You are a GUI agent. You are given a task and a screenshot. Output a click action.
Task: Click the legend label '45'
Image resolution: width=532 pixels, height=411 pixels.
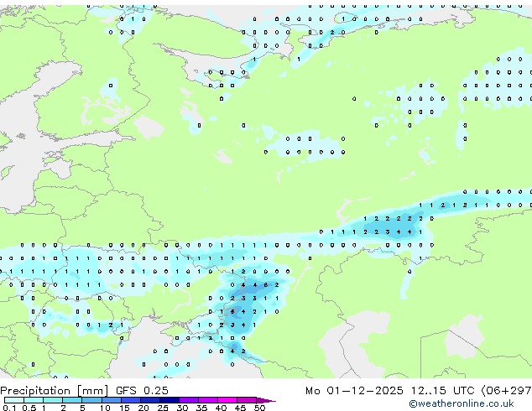(x=240, y=408)
